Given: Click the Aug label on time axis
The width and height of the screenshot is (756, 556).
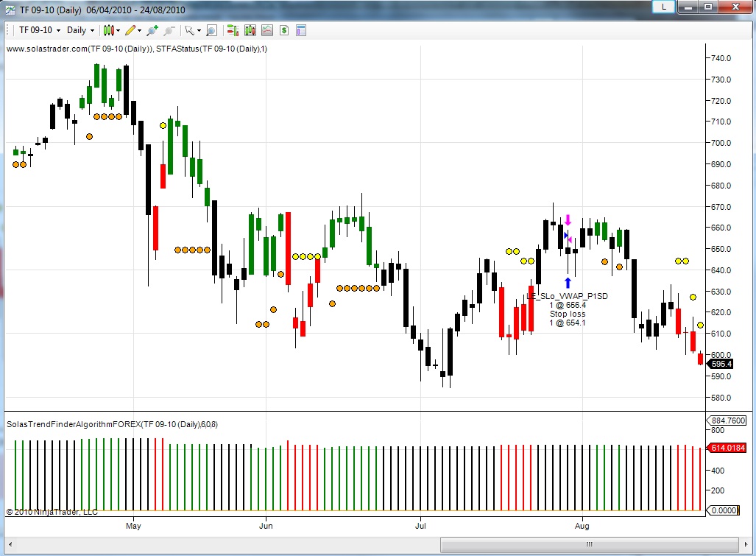Looking at the screenshot, I should coord(582,526).
